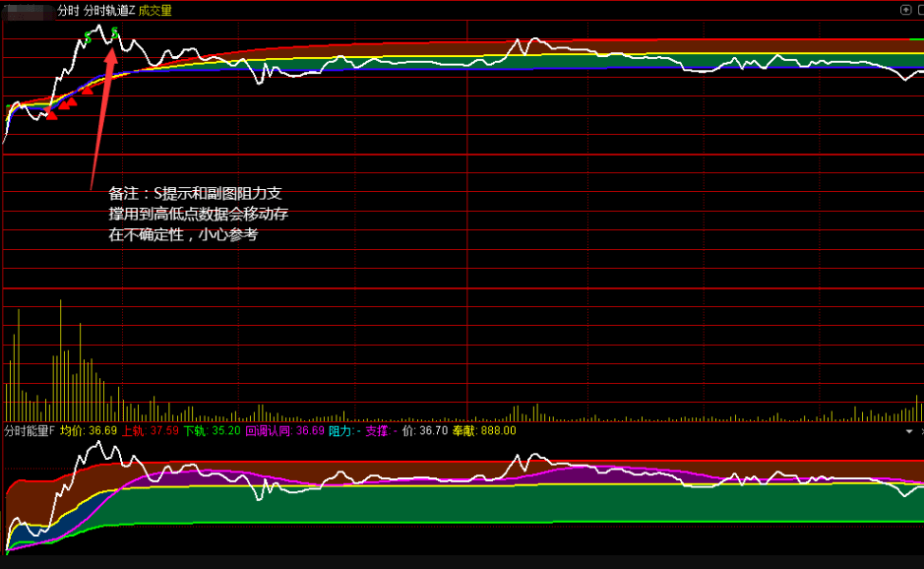The image size is (924, 569).
Task: Click the lowest red buy triangle marker
Action: (52, 115)
